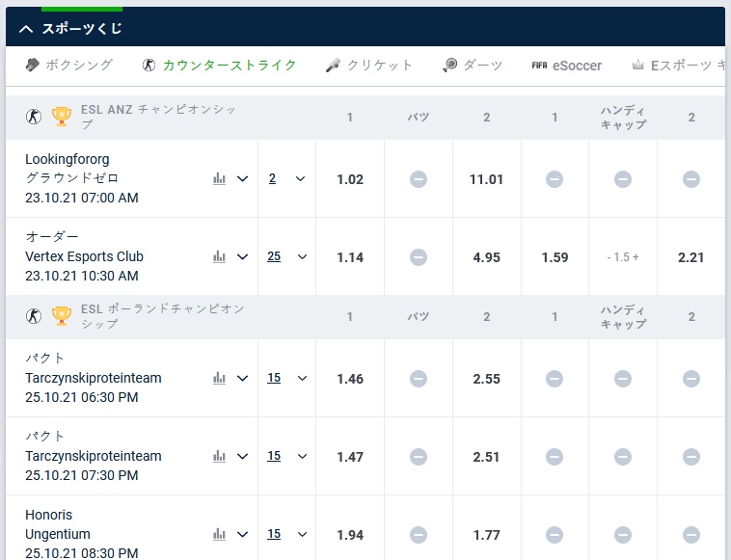
Task: Click the Counter-Strike icon beside ESL ANZ
Action: (x=34, y=116)
